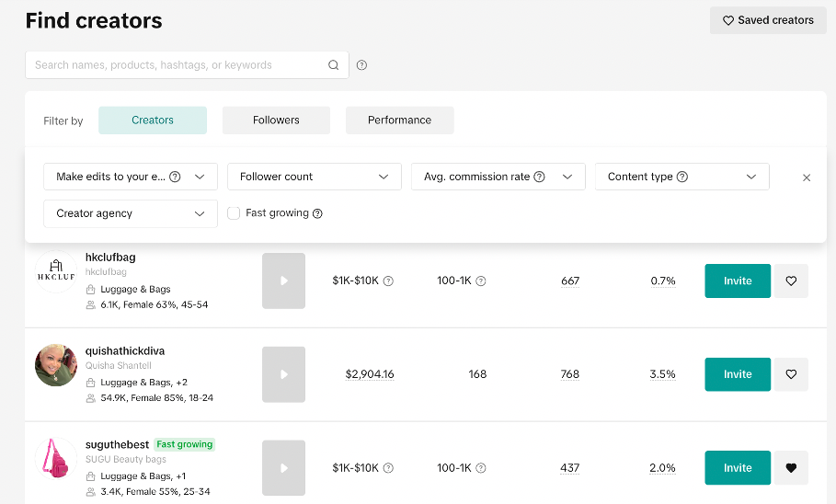Click info icon in Content type filter
The width and height of the screenshot is (836, 504).
coord(682,177)
